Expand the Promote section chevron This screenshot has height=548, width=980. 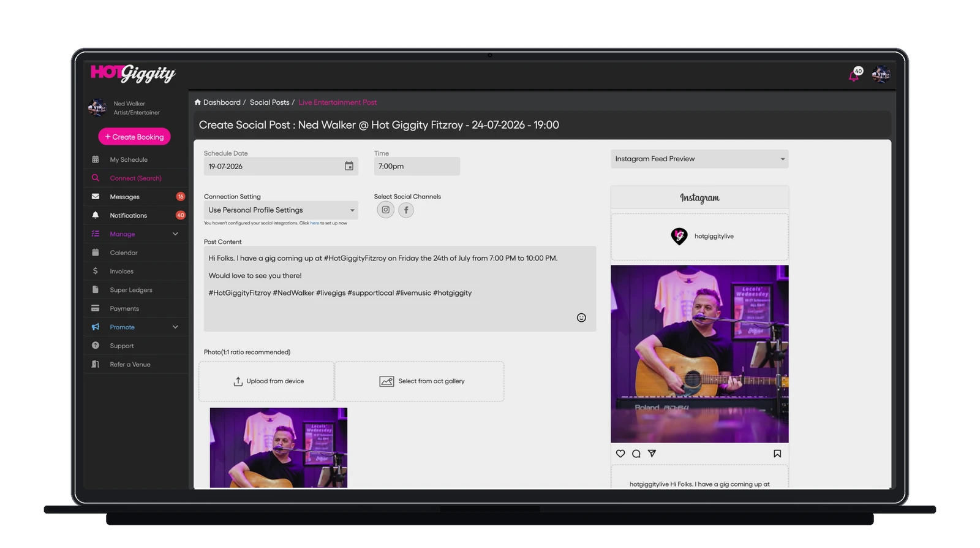[175, 327]
